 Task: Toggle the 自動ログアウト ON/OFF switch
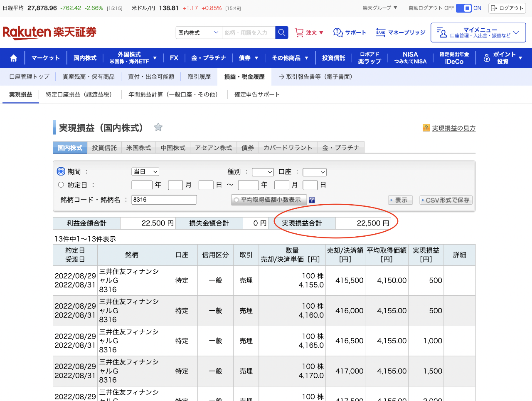(x=464, y=8)
